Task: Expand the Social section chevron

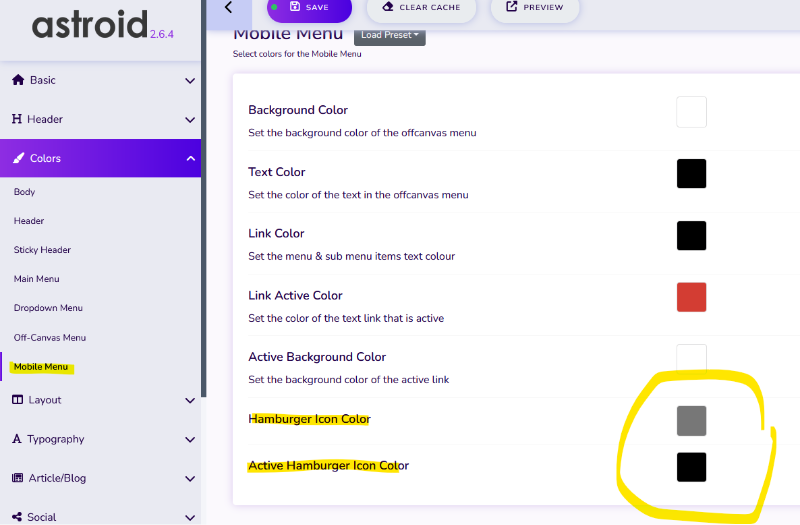Action: [190, 518]
